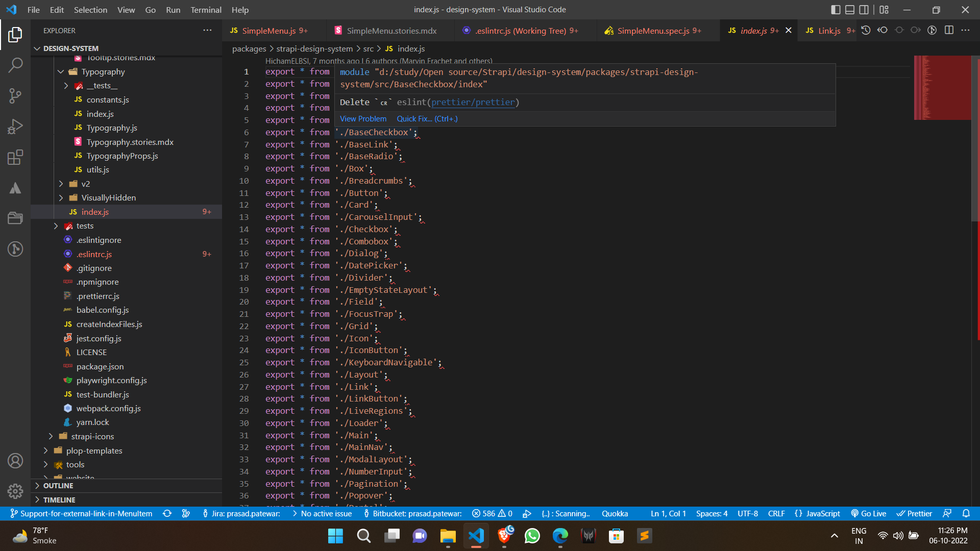Expand the strapi-icons folder
Image resolution: width=980 pixels, height=551 pixels.
pyautogui.click(x=51, y=436)
